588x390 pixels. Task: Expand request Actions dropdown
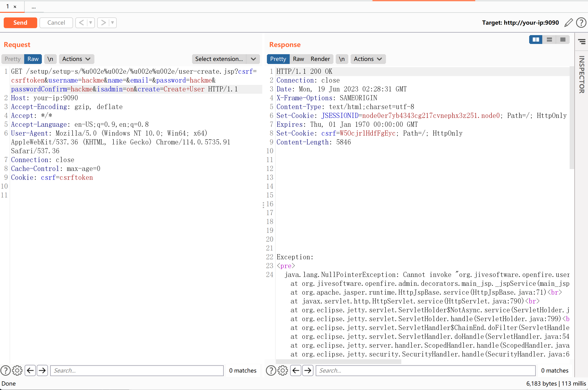click(76, 59)
